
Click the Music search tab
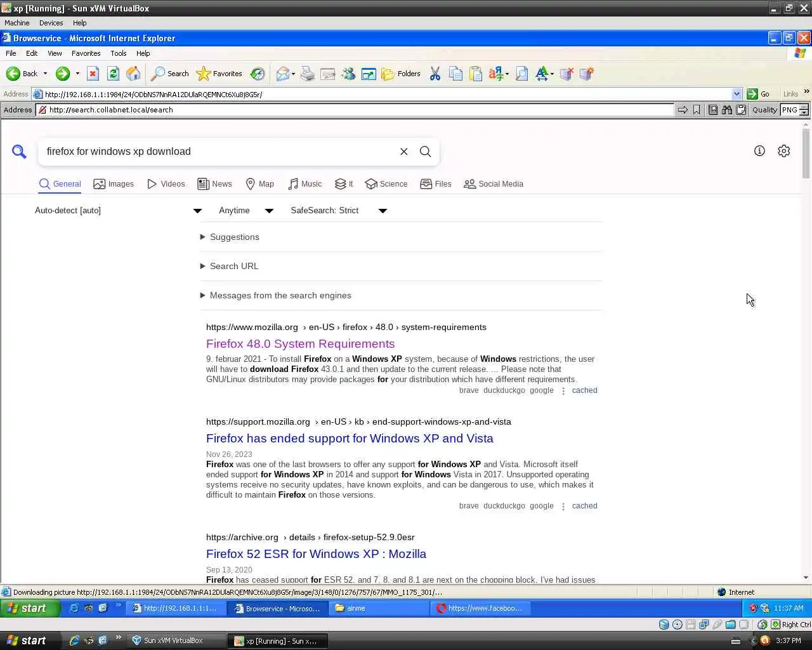click(304, 184)
